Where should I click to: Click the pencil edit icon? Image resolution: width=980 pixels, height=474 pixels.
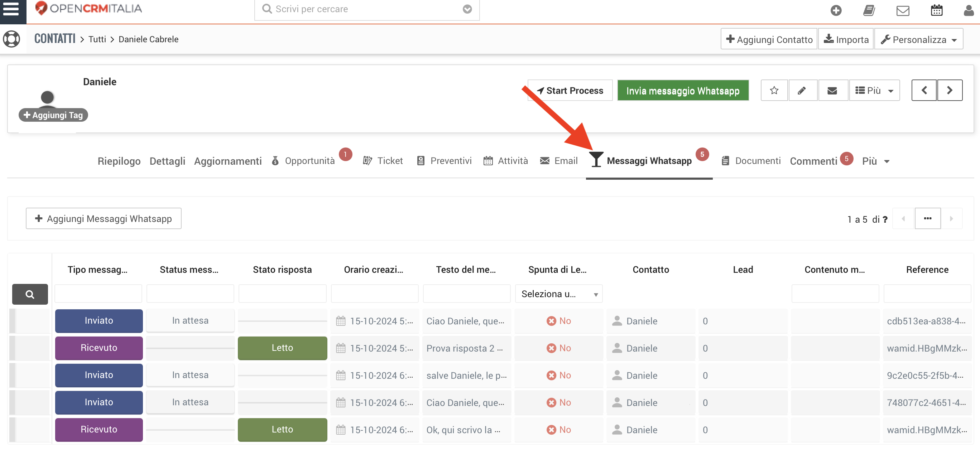click(802, 91)
